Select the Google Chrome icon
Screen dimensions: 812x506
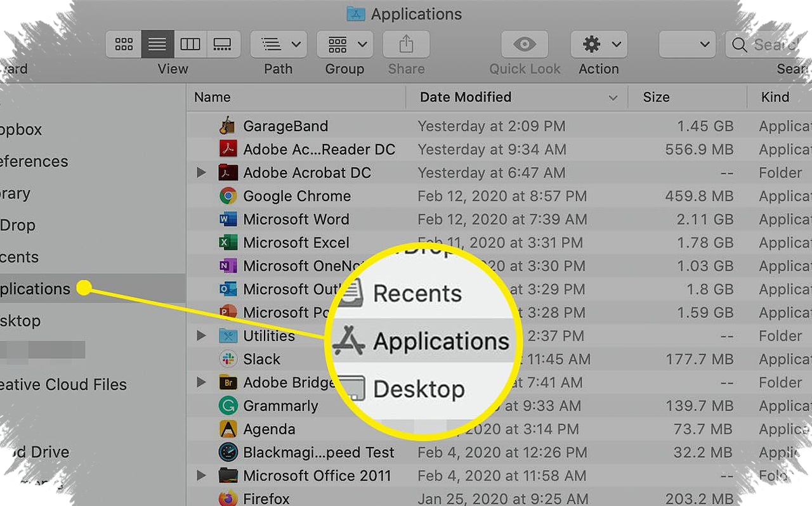point(228,196)
